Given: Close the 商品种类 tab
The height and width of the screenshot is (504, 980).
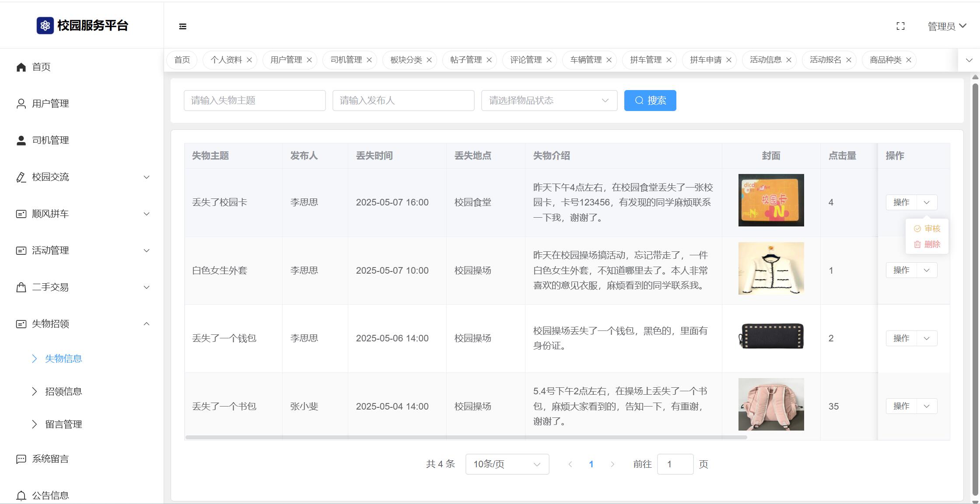Looking at the screenshot, I should click(x=909, y=60).
